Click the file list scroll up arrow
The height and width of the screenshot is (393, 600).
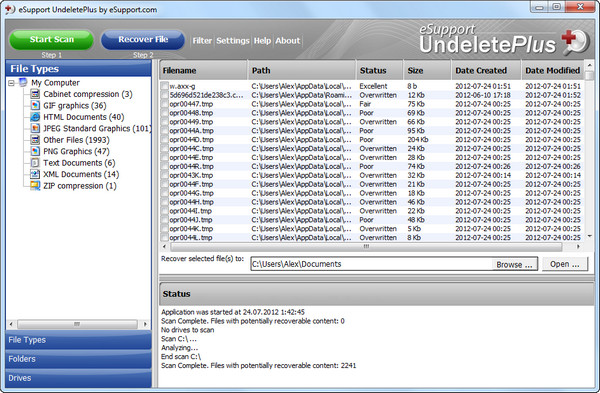pyautogui.click(x=590, y=65)
